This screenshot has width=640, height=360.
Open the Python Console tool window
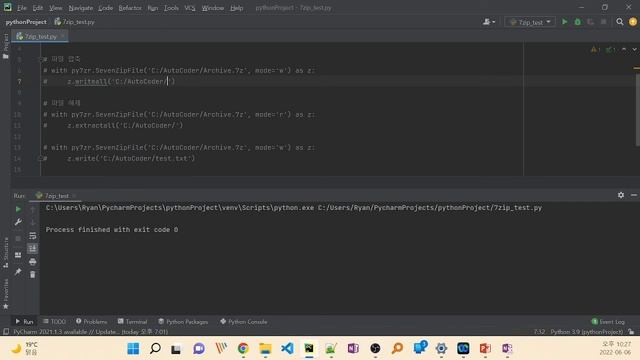point(244,322)
